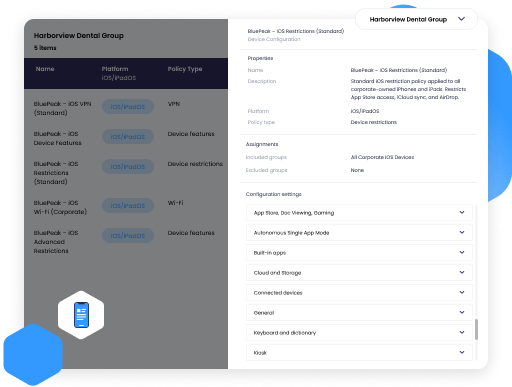Click the VPN policy type cell
The image size is (512, 387).
point(174,104)
